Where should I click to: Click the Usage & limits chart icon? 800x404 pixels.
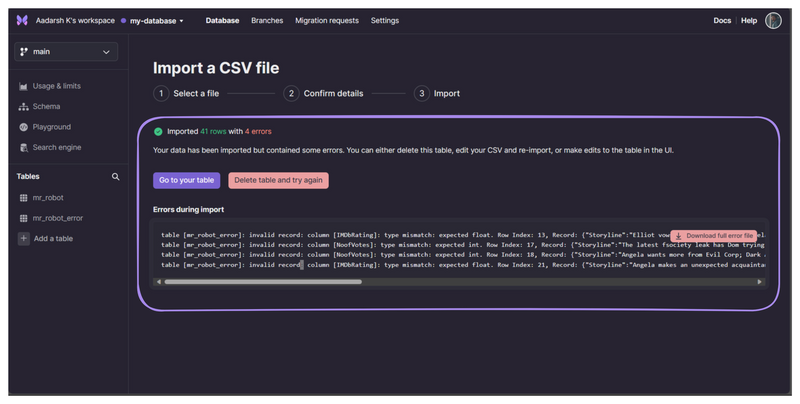(23, 86)
